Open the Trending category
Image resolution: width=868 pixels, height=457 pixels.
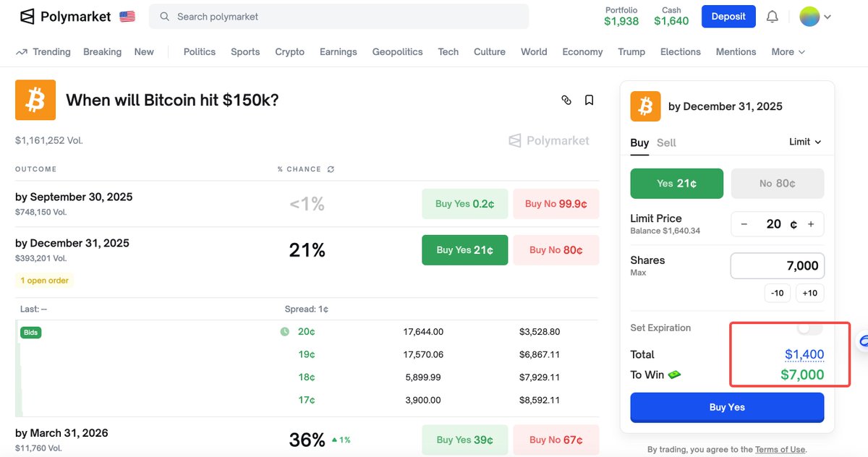pos(51,52)
